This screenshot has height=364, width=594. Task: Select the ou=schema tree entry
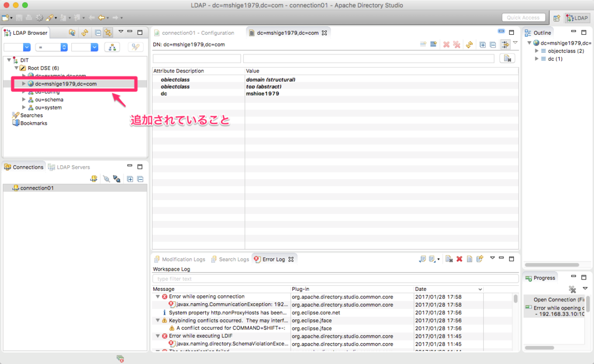click(x=49, y=100)
